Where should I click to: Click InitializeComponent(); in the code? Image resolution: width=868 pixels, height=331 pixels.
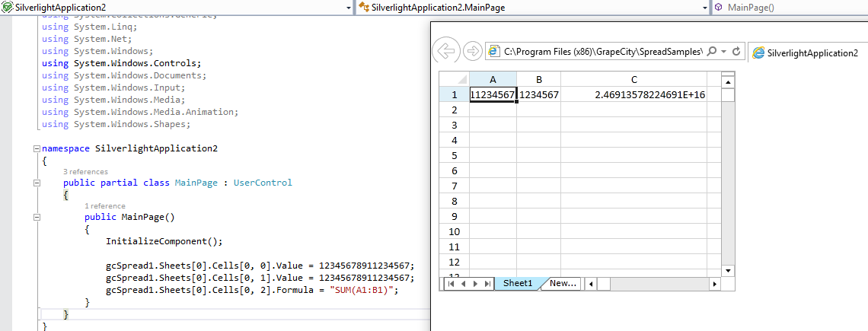(164, 241)
